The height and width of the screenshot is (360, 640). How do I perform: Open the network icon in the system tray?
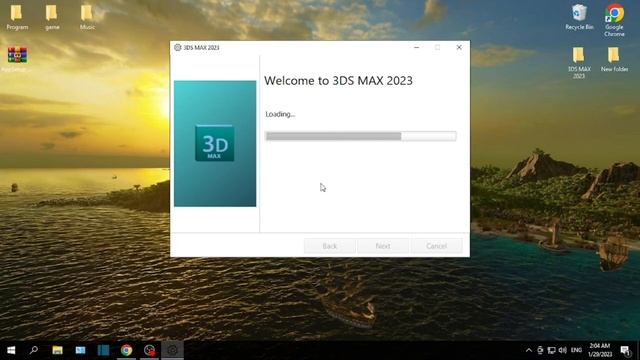[551, 350]
